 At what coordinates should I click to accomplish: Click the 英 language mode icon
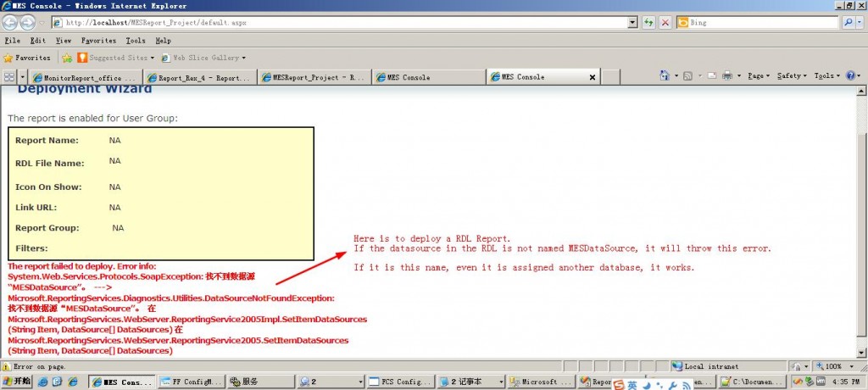pyautogui.click(x=632, y=385)
